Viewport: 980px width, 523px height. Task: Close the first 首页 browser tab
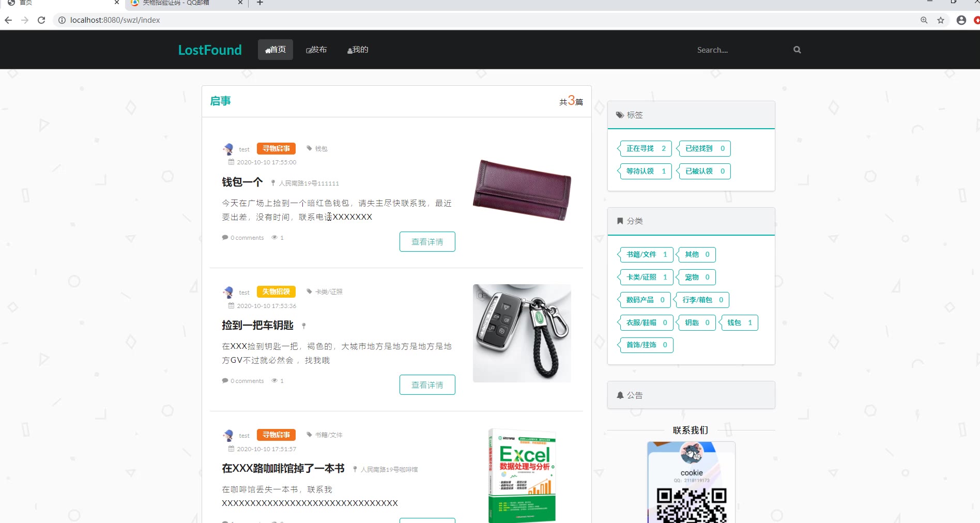point(117,3)
